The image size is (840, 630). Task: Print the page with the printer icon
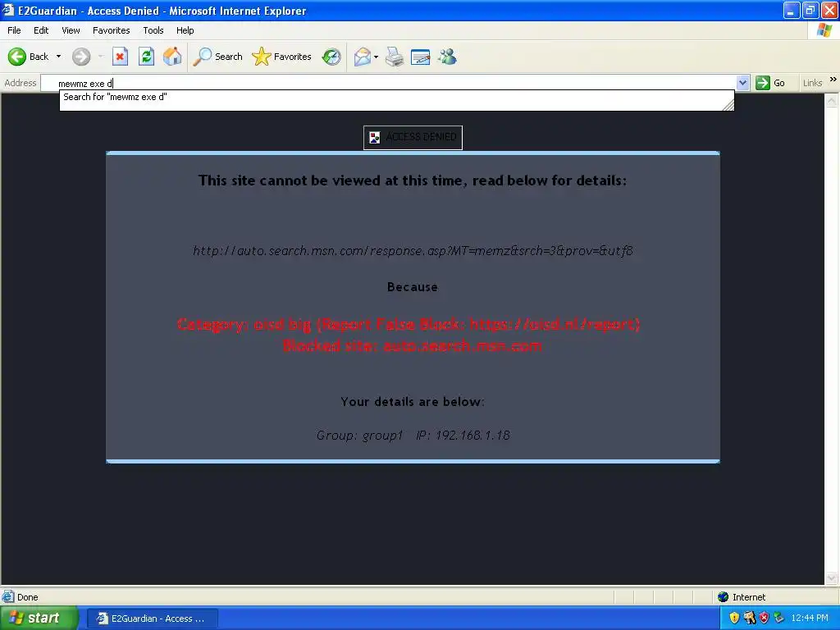coord(395,57)
